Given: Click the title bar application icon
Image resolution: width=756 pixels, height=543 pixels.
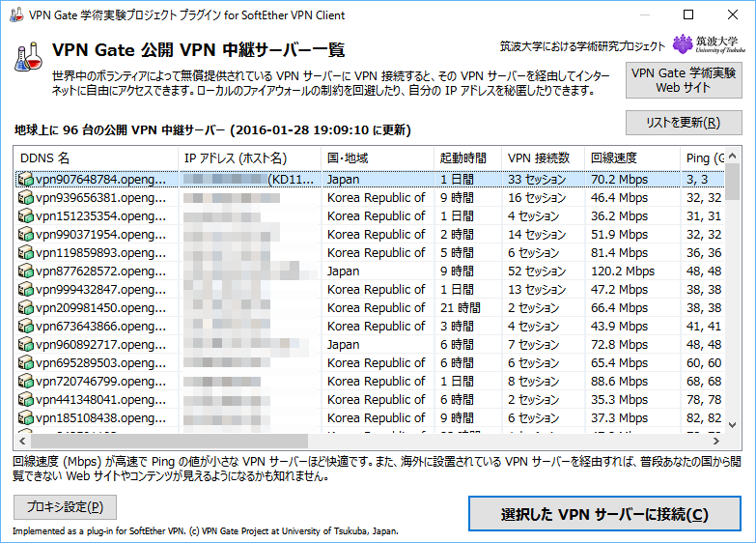Looking at the screenshot, I should pos(16,14).
